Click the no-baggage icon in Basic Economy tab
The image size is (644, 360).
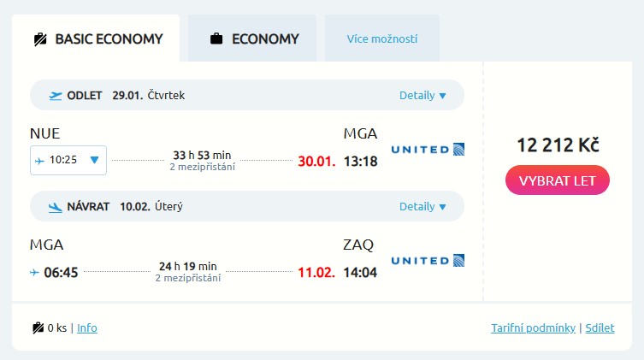[x=39, y=38]
